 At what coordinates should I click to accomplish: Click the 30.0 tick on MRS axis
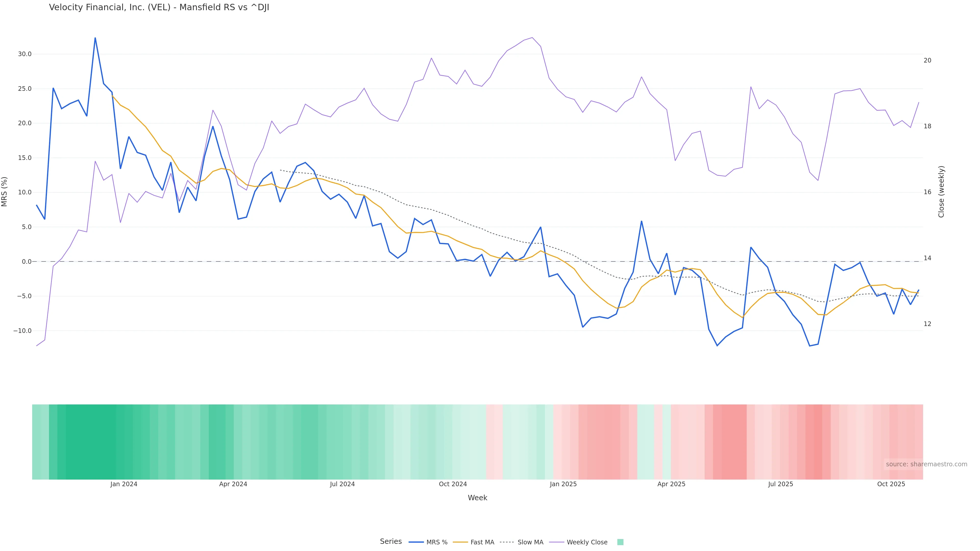pos(25,54)
